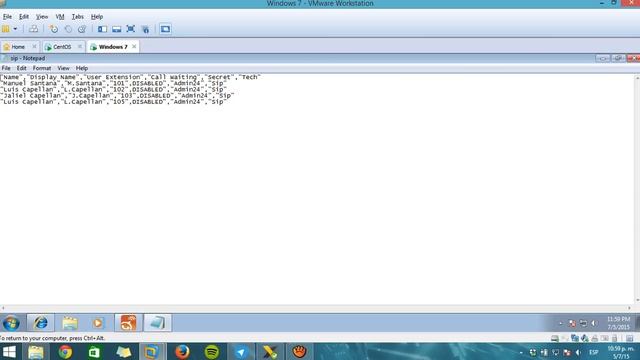640x360 pixels.
Task: Click the host Windows Start button
Action: [9, 352]
